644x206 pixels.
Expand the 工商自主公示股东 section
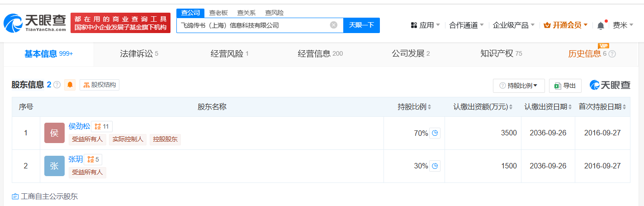point(45,196)
